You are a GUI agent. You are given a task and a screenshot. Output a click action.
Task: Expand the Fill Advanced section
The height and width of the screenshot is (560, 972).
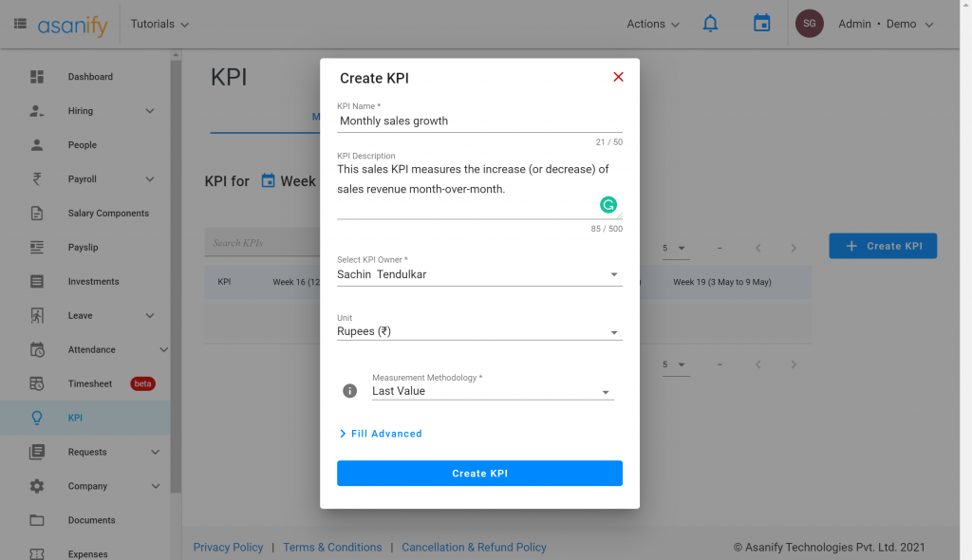(381, 433)
